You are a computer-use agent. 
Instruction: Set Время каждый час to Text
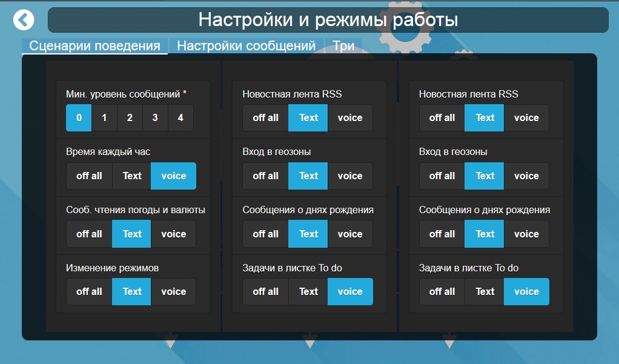coord(132,176)
